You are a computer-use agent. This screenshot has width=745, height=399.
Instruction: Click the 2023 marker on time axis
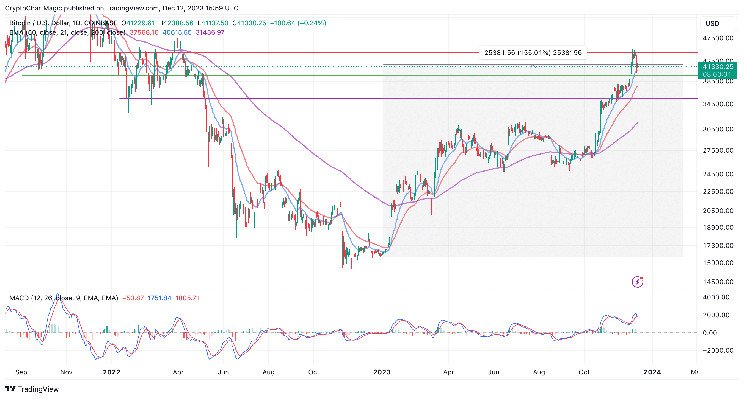tap(382, 371)
